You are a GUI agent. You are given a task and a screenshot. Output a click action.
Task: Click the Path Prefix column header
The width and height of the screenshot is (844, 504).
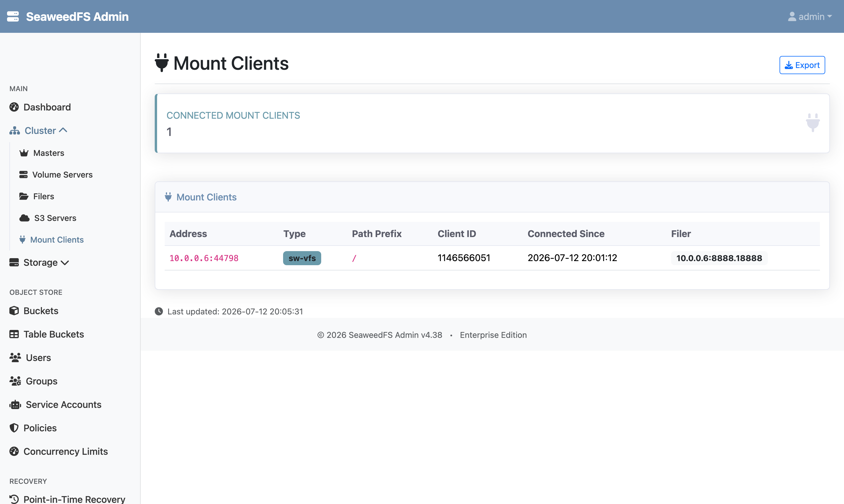[377, 234]
